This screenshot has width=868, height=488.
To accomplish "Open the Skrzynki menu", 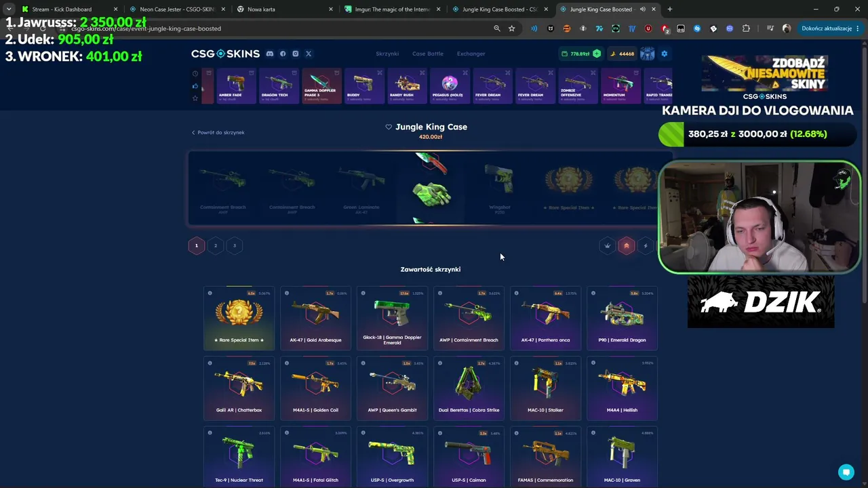I will (x=387, y=54).
